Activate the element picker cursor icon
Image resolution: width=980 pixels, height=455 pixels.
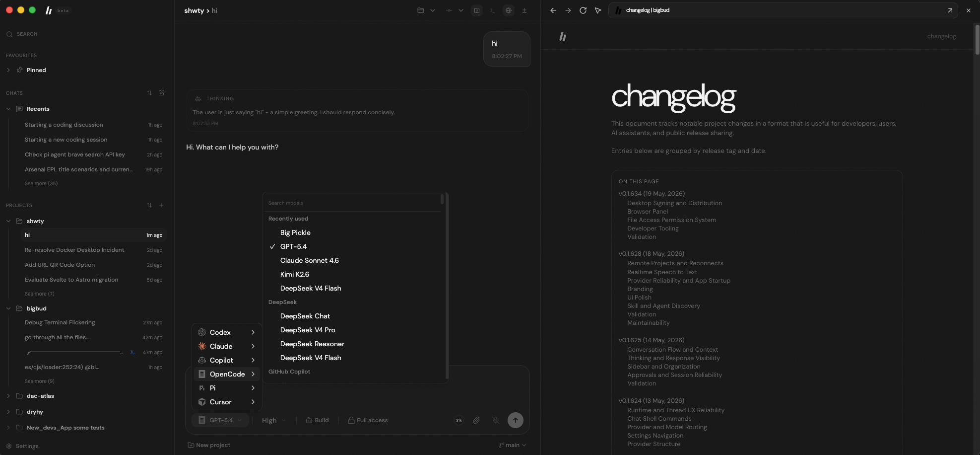pyautogui.click(x=598, y=10)
